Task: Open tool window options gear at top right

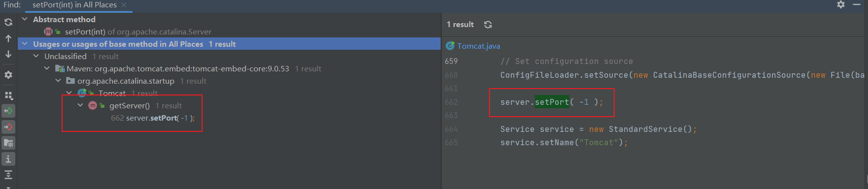Action: click(841, 4)
